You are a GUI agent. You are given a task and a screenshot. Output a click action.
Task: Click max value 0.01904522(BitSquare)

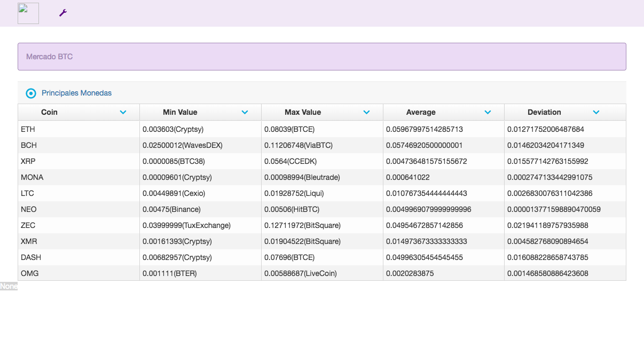tap(303, 241)
